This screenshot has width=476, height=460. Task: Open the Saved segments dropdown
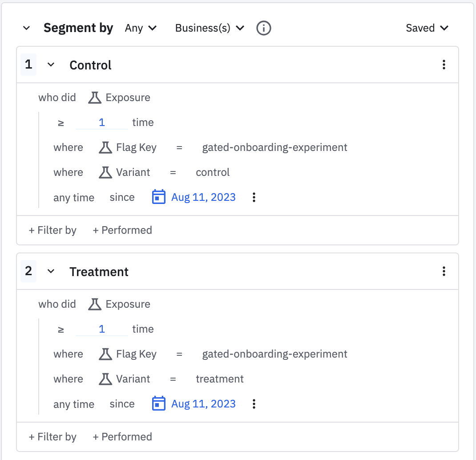427,28
